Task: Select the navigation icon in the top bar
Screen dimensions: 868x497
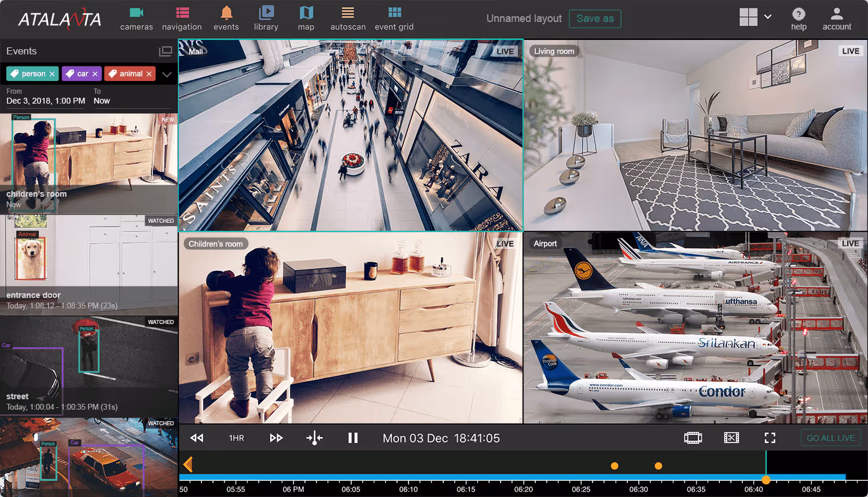Action: pyautogui.click(x=182, y=18)
